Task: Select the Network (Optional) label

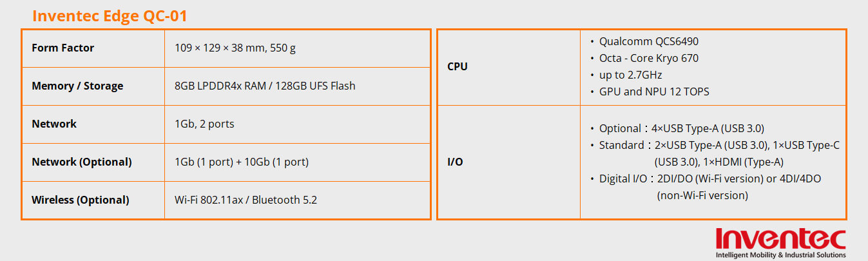Action: pos(82,162)
